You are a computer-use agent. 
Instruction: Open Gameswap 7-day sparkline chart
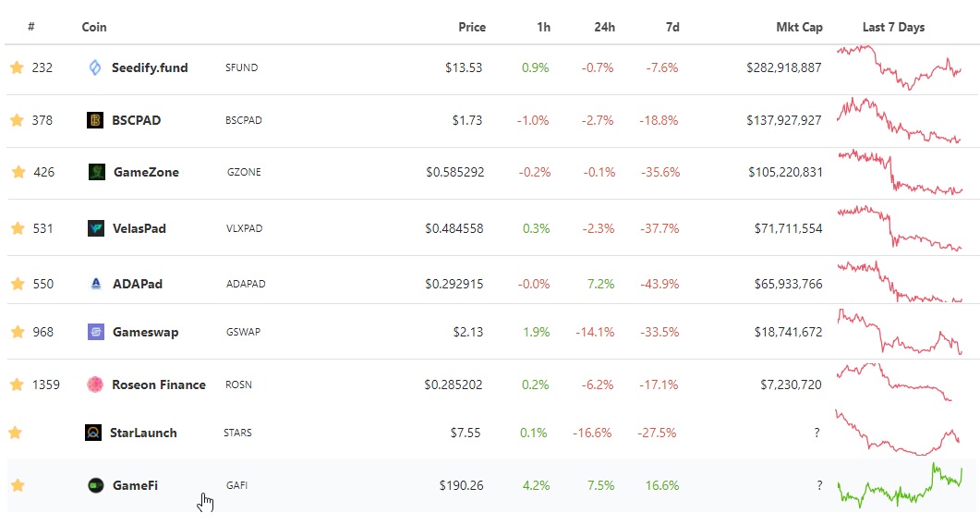(900, 332)
